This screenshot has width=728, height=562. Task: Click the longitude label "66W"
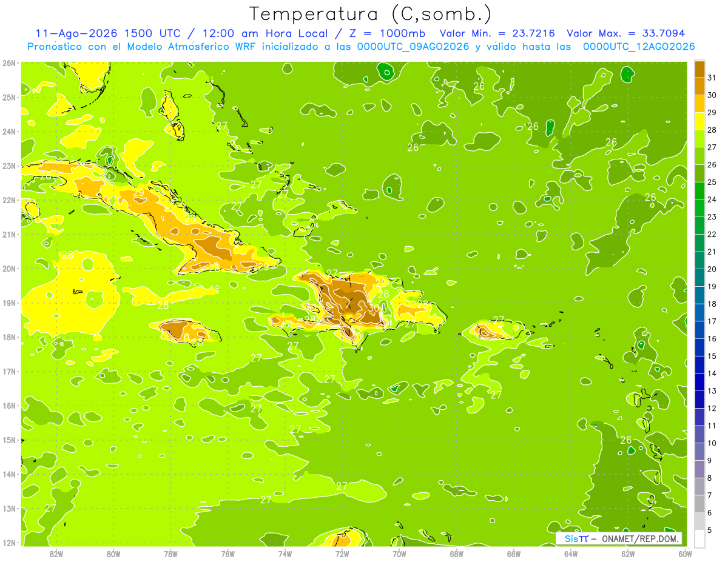click(x=514, y=554)
